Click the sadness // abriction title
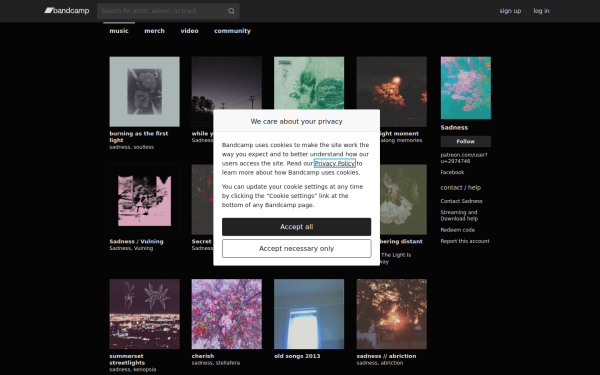Viewport: 600px width, 375px height. click(386, 356)
